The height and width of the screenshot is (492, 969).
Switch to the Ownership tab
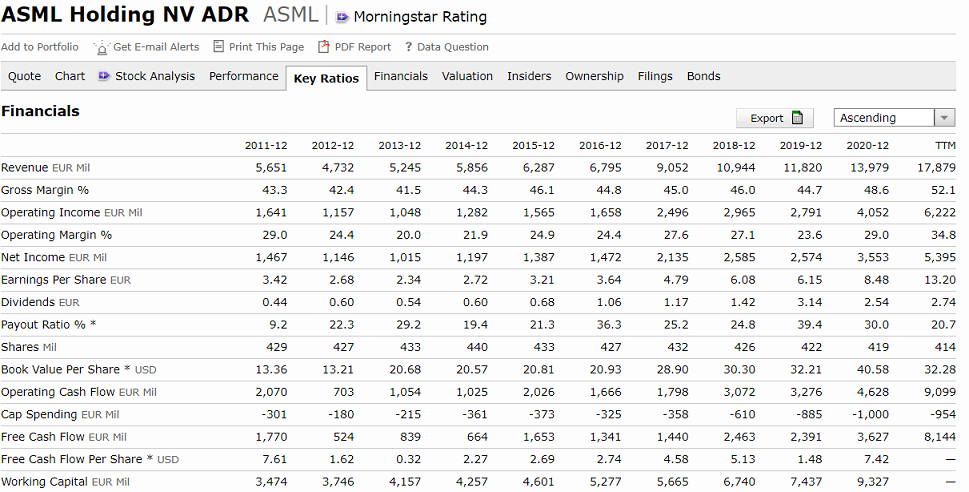(594, 77)
